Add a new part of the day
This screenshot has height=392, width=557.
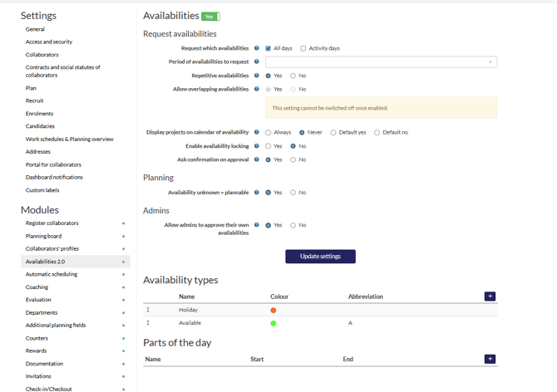tap(490, 359)
